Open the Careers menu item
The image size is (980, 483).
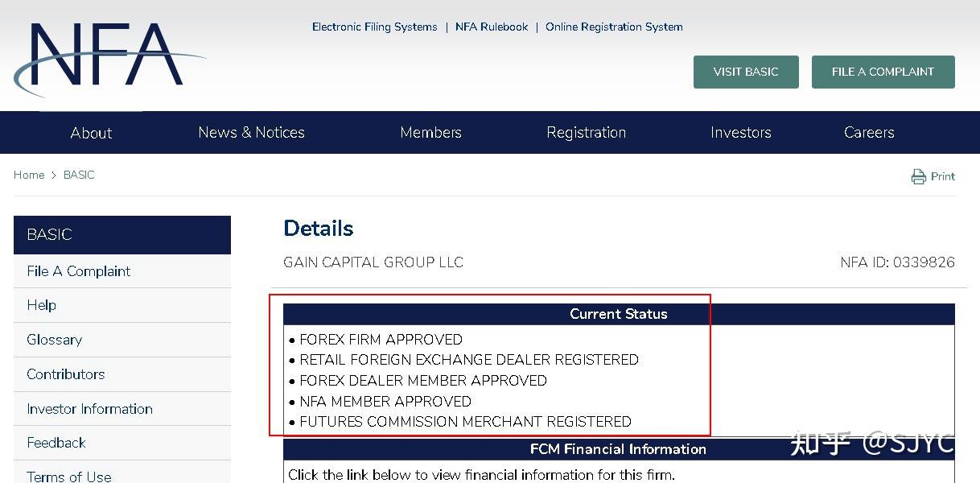(x=869, y=133)
